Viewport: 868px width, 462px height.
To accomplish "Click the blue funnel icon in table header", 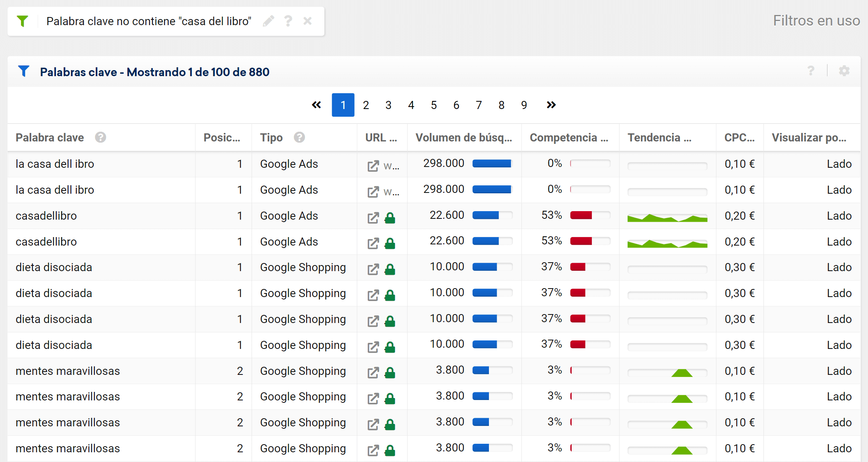I will coord(24,71).
